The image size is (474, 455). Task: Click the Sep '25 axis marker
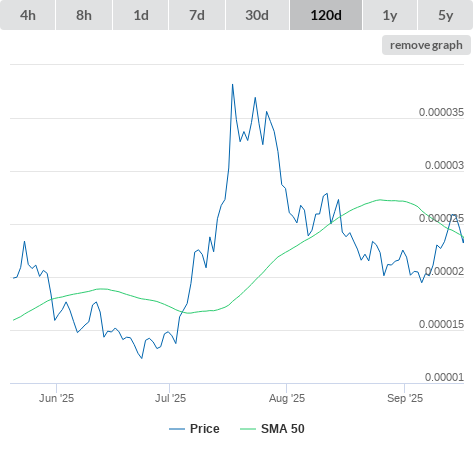(x=405, y=398)
